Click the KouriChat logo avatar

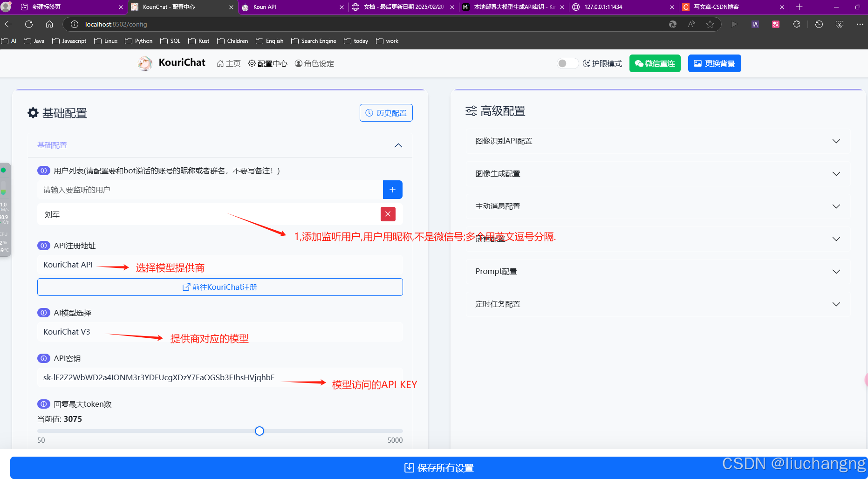[145, 63]
